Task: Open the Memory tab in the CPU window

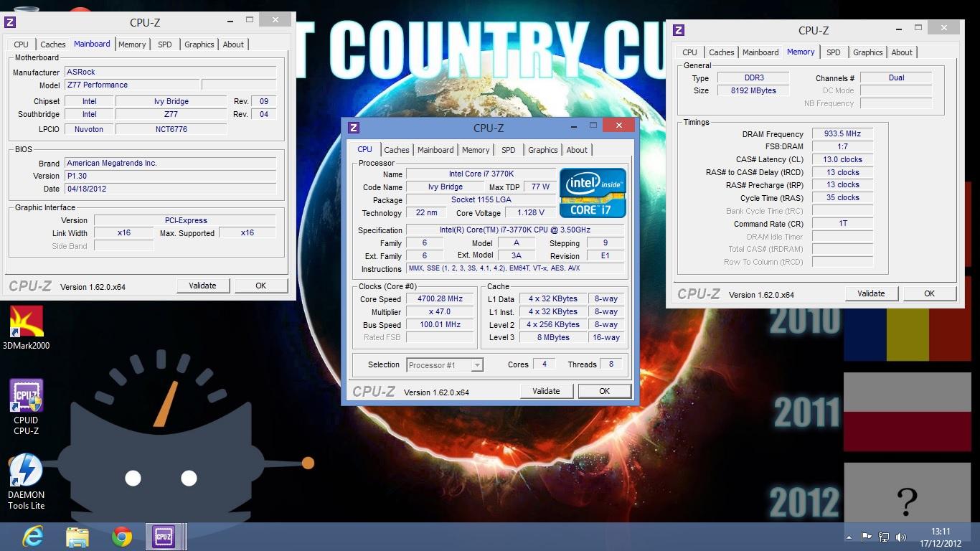Action: pyautogui.click(x=476, y=150)
